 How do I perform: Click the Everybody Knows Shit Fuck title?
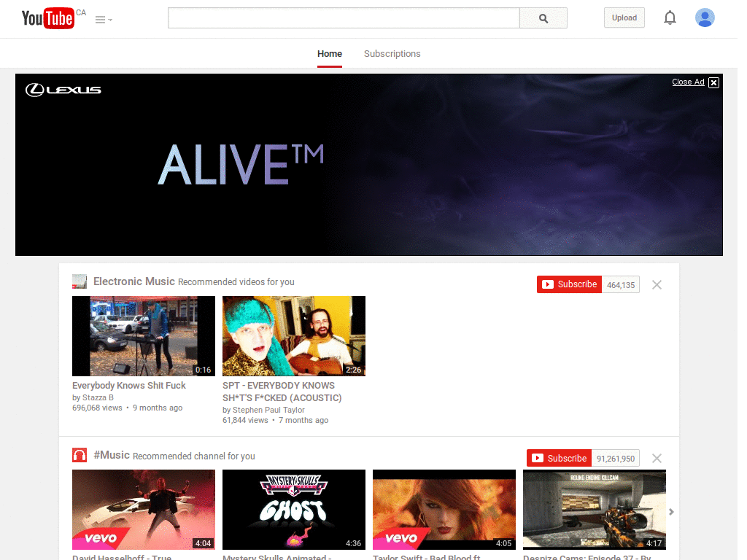coord(129,385)
